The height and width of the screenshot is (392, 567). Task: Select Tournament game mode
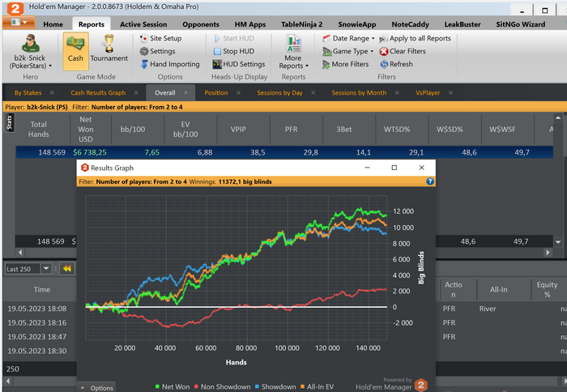[x=109, y=49]
